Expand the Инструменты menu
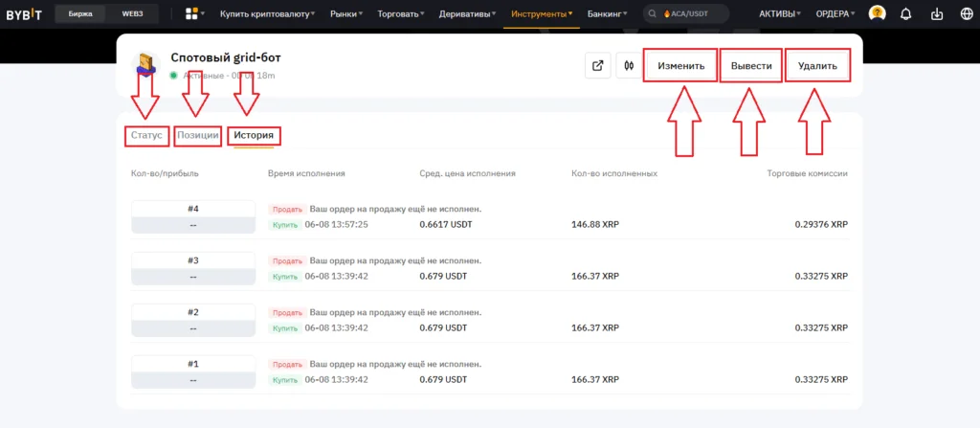The width and height of the screenshot is (980, 428). 542,13
